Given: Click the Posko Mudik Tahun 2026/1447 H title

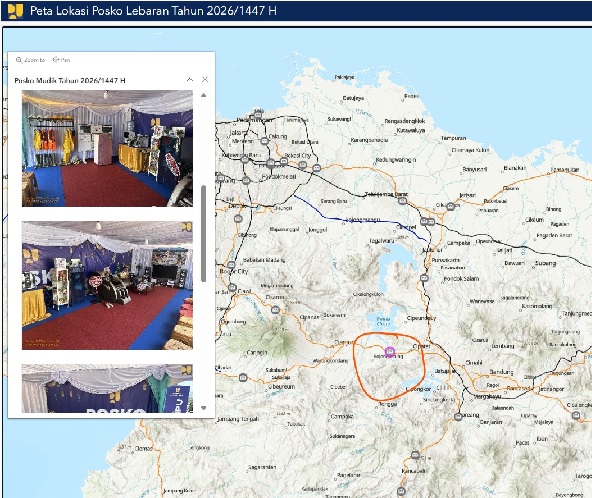Looking at the screenshot, I should 70,80.
